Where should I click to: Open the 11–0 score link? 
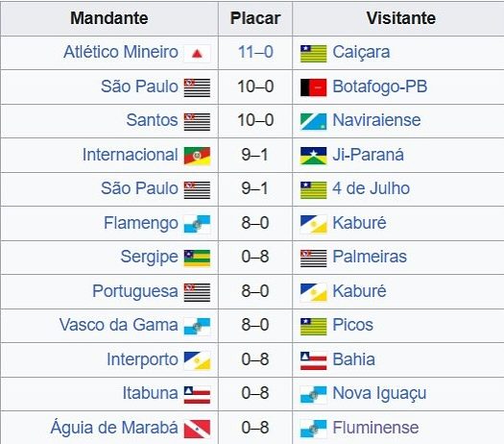pos(255,52)
